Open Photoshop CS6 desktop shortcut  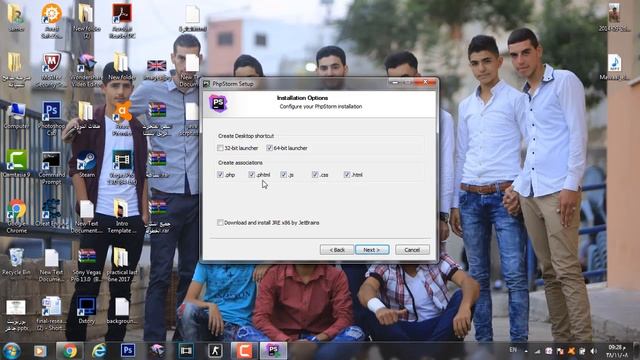click(51, 118)
